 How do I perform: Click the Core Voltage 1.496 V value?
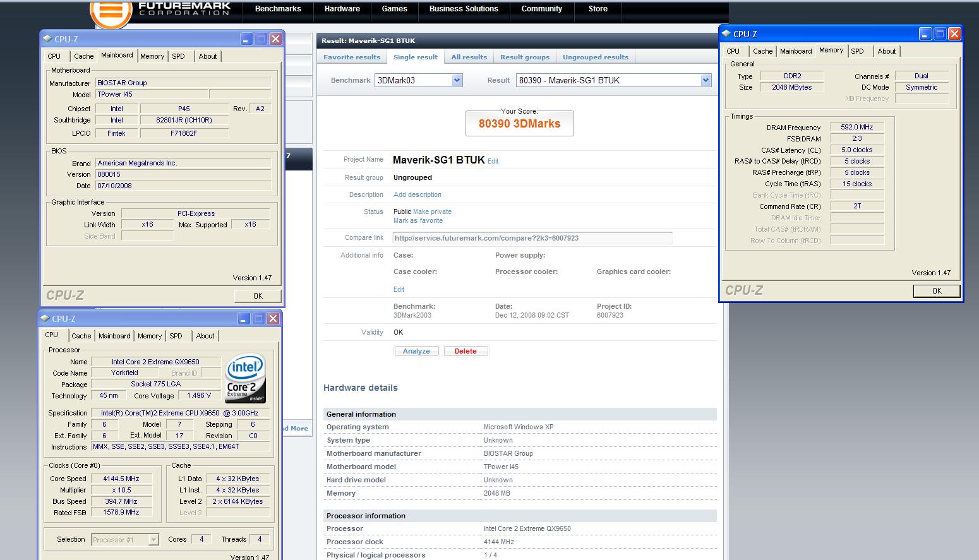pos(200,395)
